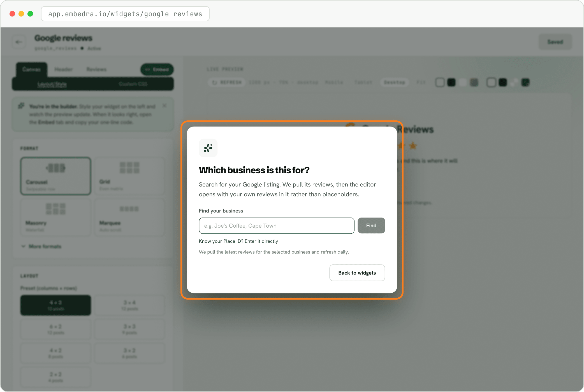Choose the 3×4 layout preset

(x=129, y=305)
